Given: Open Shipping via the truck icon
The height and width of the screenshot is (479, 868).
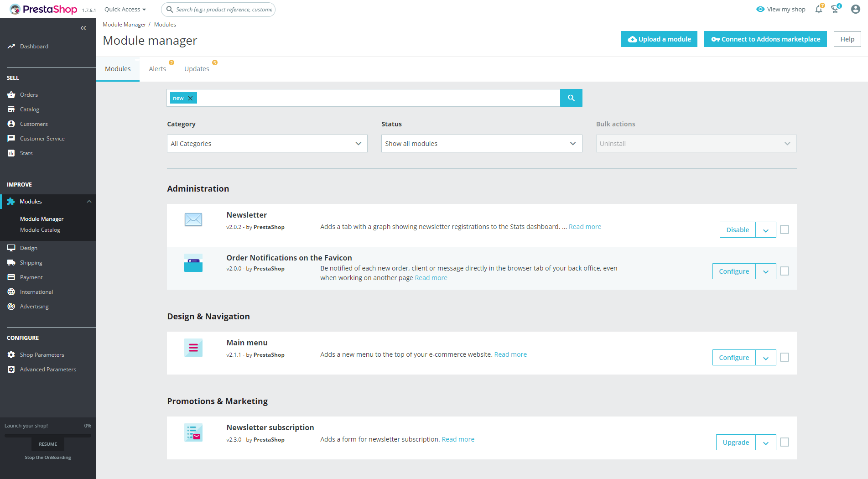Looking at the screenshot, I should tap(11, 263).
